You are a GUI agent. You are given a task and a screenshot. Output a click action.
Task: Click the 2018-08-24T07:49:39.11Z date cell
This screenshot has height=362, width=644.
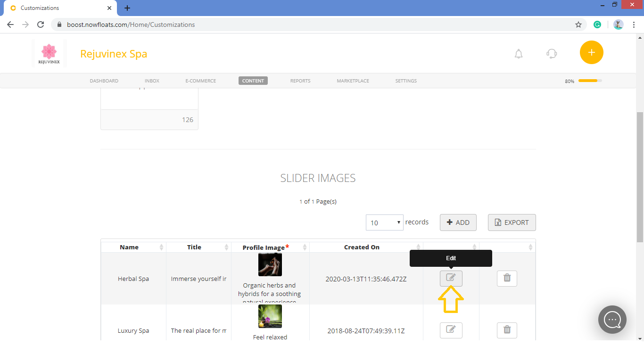tap(366, 330)
